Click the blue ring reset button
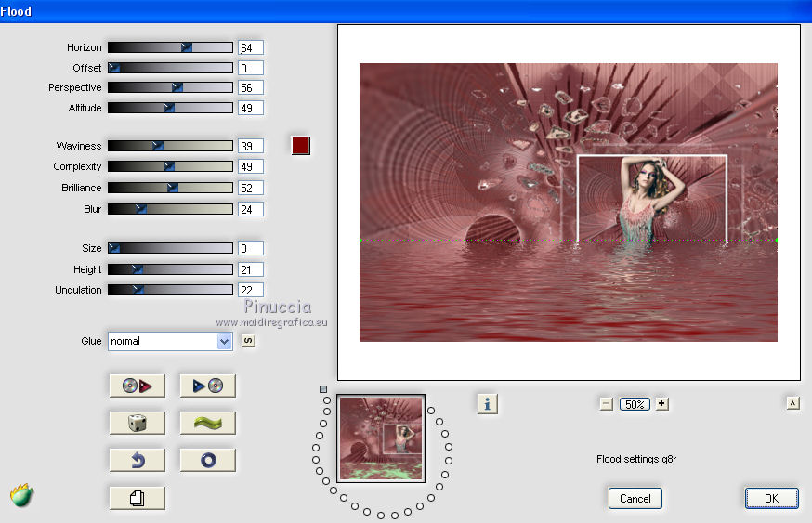The width and height of the screenshot is (812, 523). tap(208, 461)
